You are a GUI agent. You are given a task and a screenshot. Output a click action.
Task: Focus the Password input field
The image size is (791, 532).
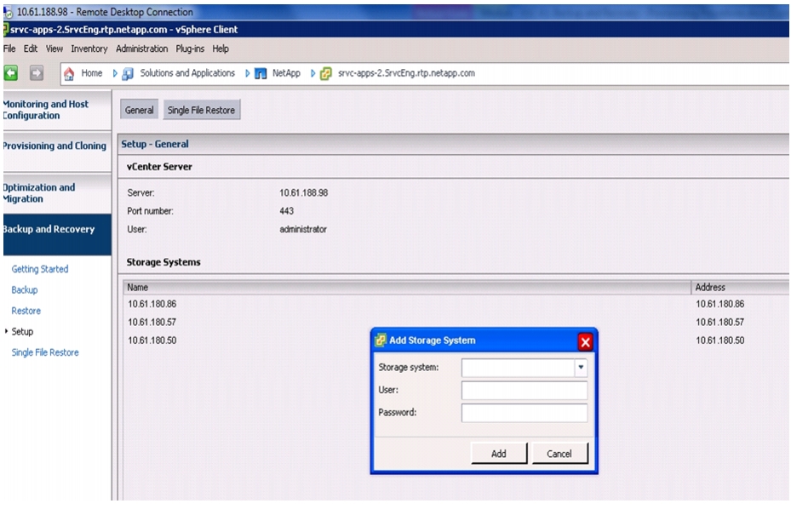(524, 413)
